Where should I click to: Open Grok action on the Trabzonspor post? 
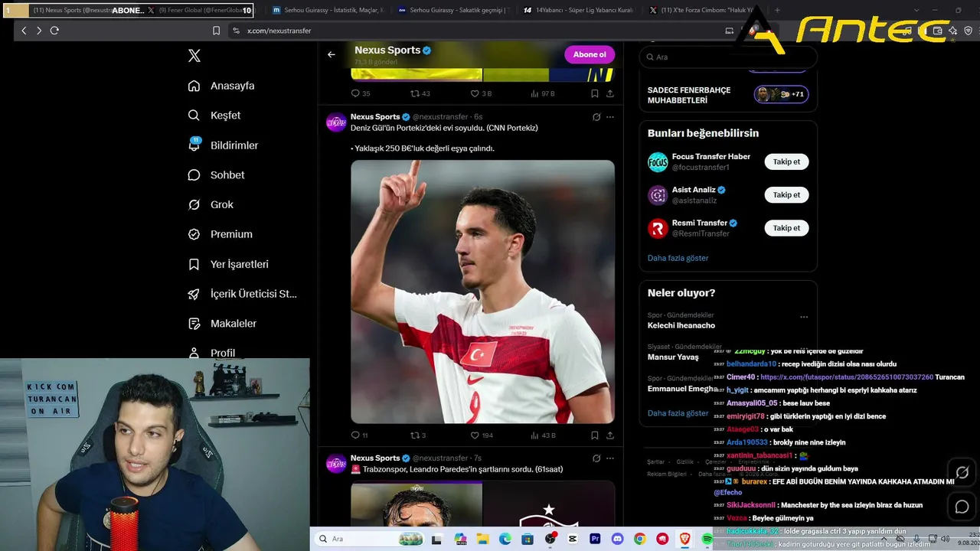point(596,458)
